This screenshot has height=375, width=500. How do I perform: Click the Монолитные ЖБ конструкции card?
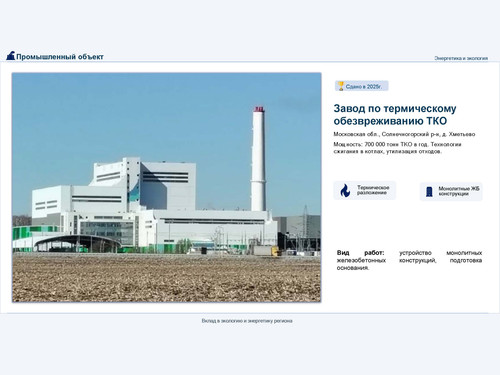[451, 192]
